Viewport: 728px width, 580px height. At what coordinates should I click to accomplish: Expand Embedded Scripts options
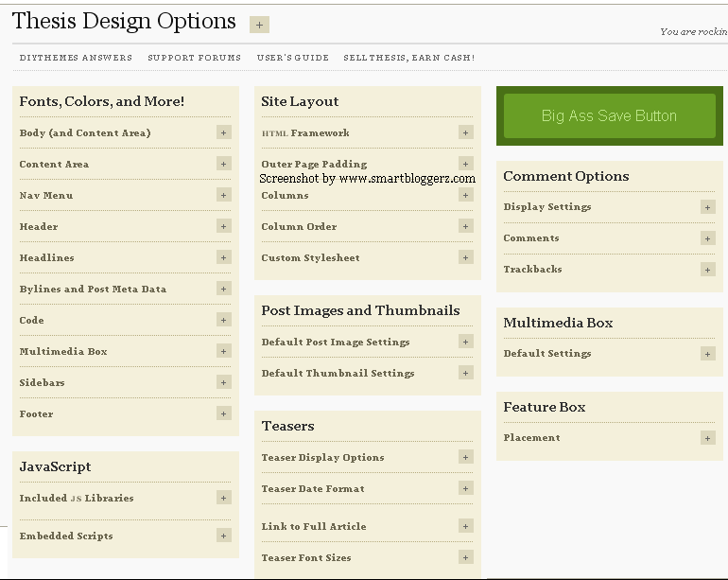click(x=224, y=536)
